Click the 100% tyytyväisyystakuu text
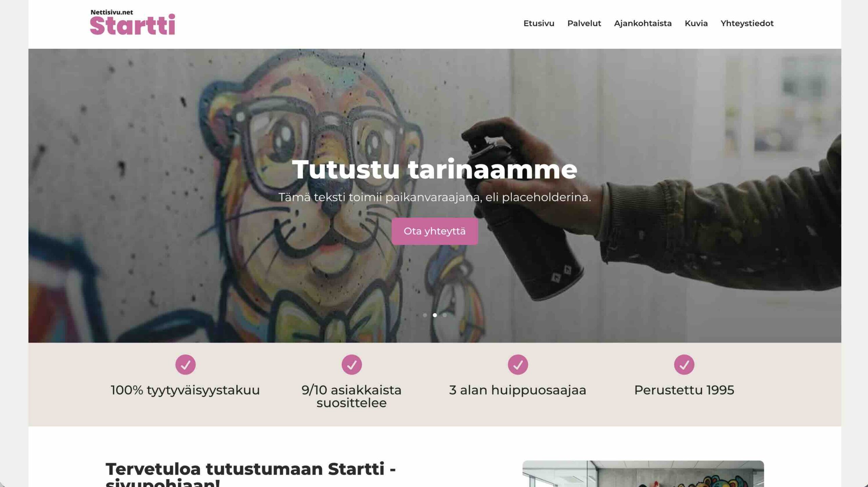868x487 pixels. 185,390
